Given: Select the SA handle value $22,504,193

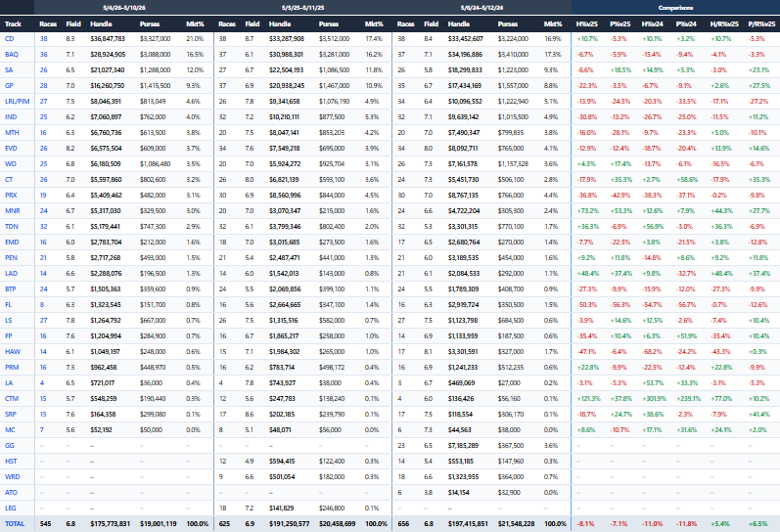Looking at the screenshot, I should (287, 70).
